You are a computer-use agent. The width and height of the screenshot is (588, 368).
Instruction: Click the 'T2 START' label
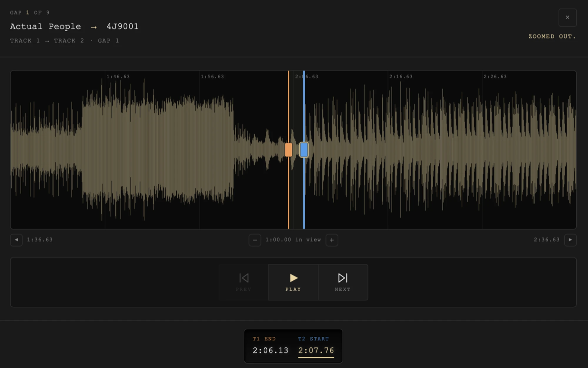(x=313, y=339)
